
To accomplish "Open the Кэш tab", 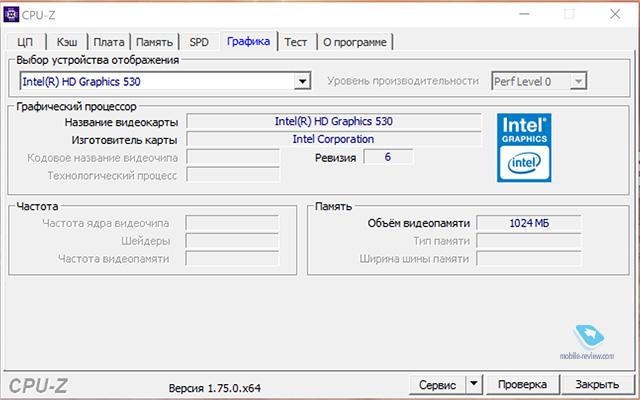I will coord(67,42).
